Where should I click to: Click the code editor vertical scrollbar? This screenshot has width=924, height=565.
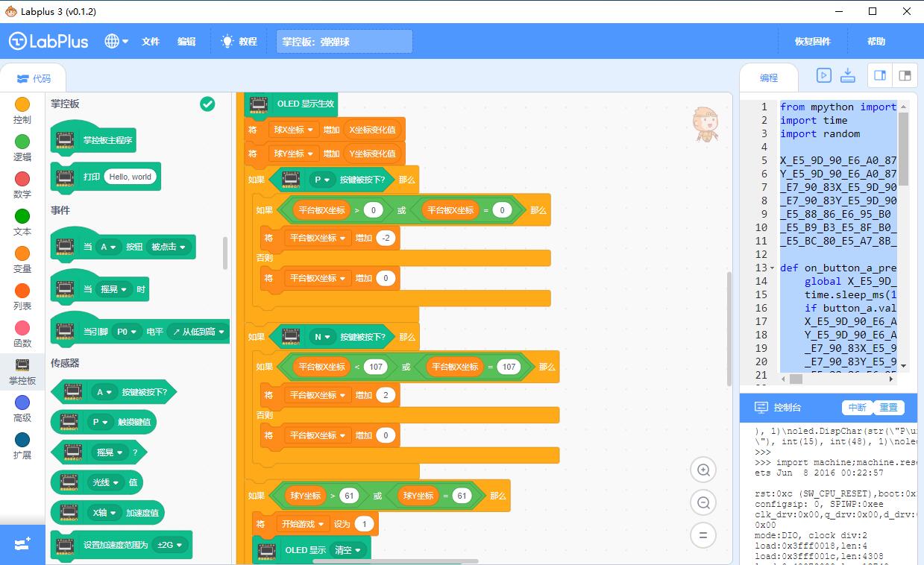click(903, 149)
